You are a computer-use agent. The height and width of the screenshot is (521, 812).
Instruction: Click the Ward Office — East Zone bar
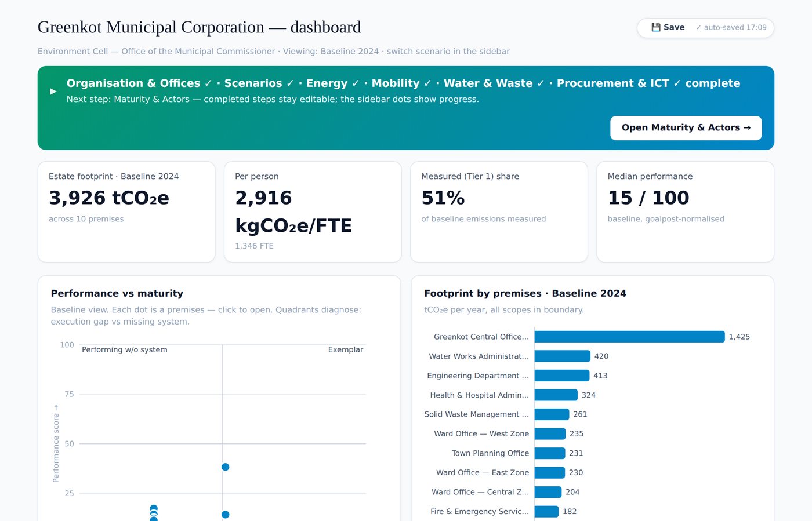[x=549, y=473]
